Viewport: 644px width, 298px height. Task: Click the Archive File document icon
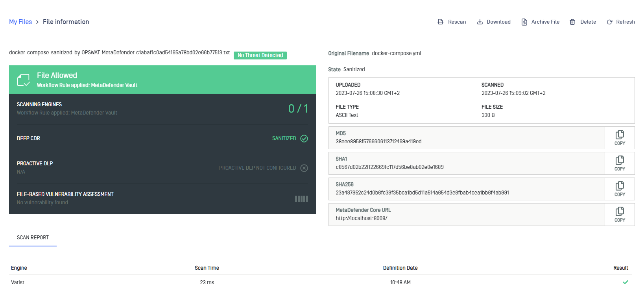tap(524, 22)
